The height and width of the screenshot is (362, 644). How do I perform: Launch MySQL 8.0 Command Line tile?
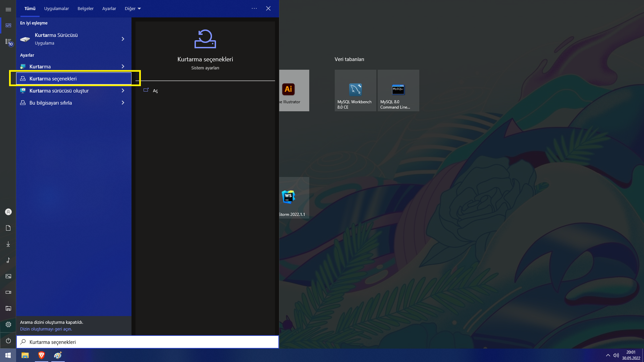[398, 90]
